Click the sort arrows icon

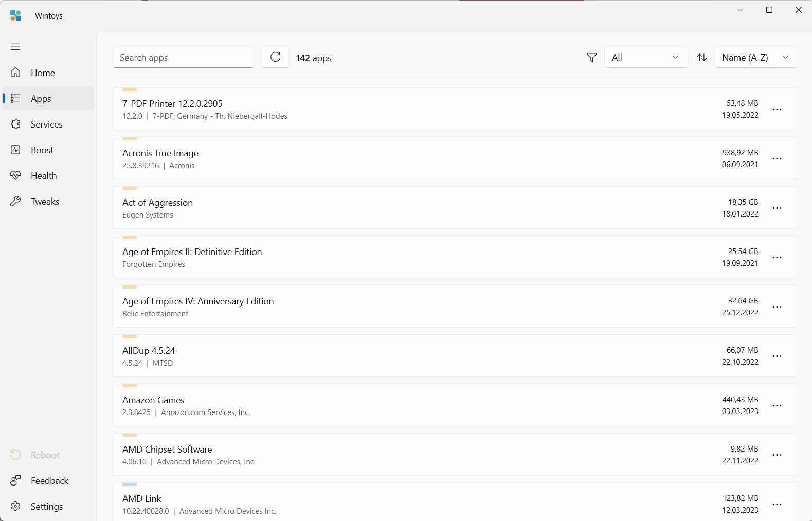click(702, 58)
